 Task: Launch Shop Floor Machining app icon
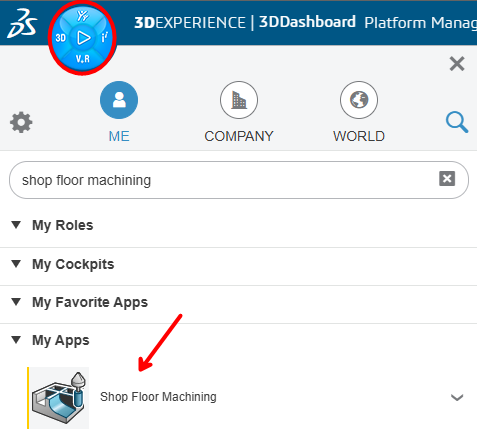click(x=59, y=398)
